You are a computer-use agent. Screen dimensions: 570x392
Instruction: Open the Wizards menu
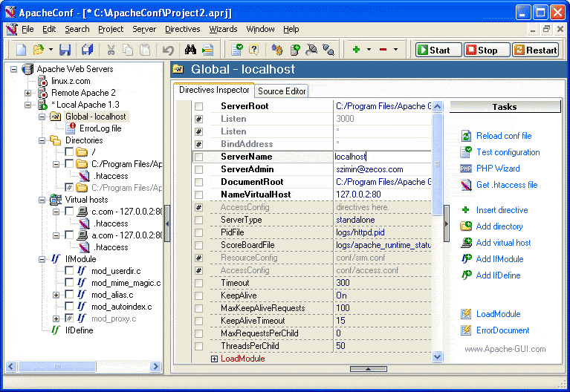[223, 29]
